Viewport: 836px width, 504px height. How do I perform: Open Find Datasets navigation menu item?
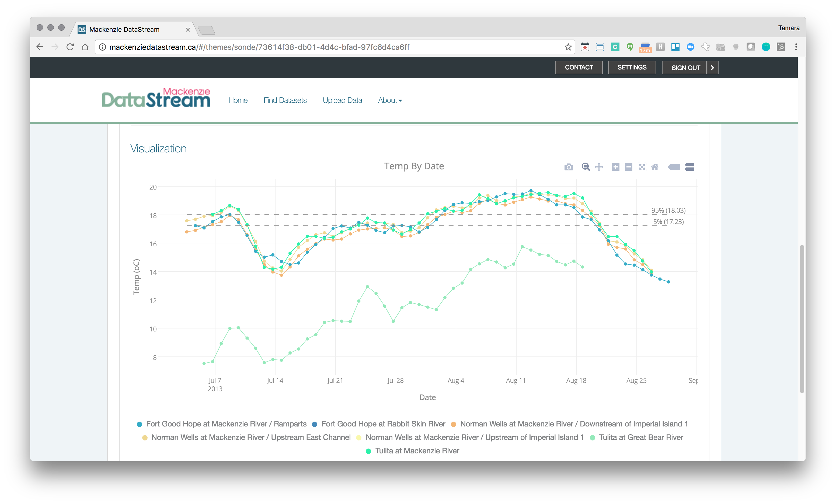point(285,100)
